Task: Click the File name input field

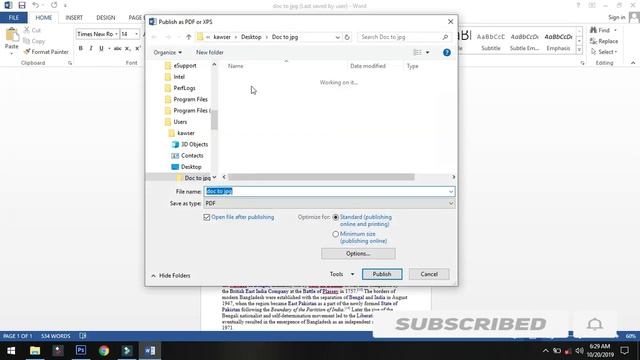Action: tap(327, 191)
